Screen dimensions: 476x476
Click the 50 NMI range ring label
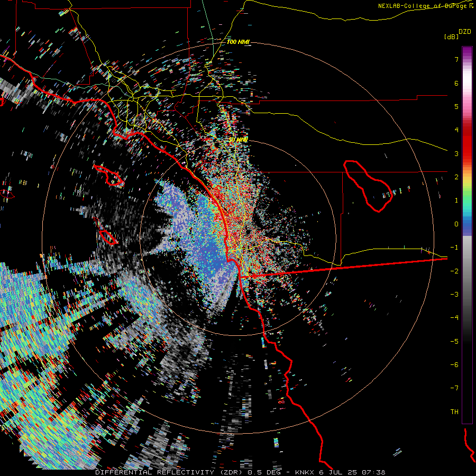tap(239, 140)
